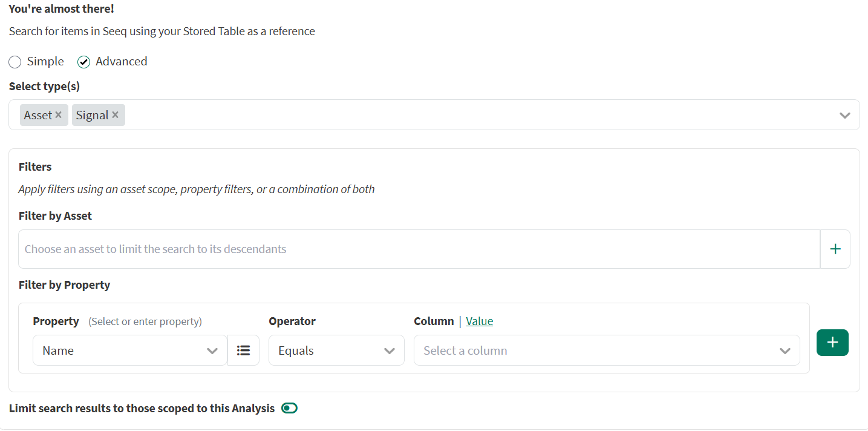
Task: Click the Asset chip label
Action: point(38,115)
